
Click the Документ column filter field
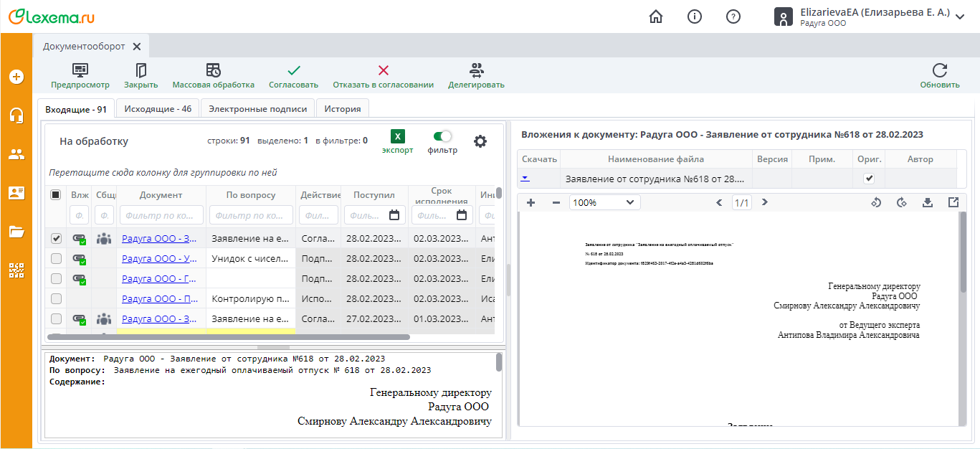click(161, 215)
